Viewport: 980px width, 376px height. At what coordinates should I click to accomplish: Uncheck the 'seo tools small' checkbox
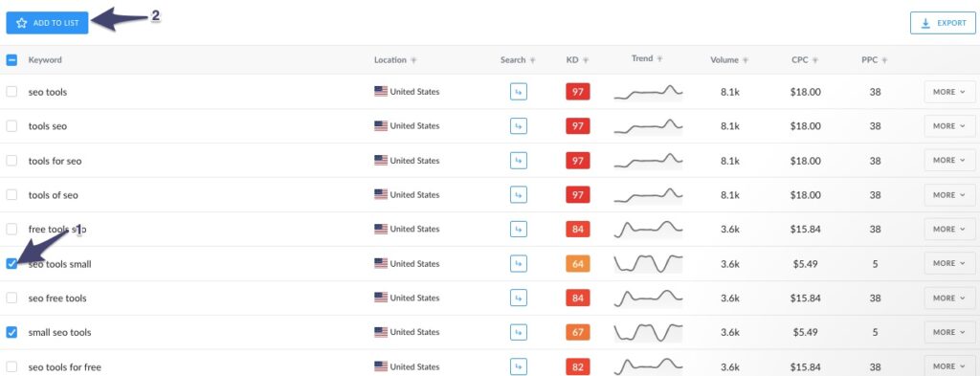pos(11,263)
